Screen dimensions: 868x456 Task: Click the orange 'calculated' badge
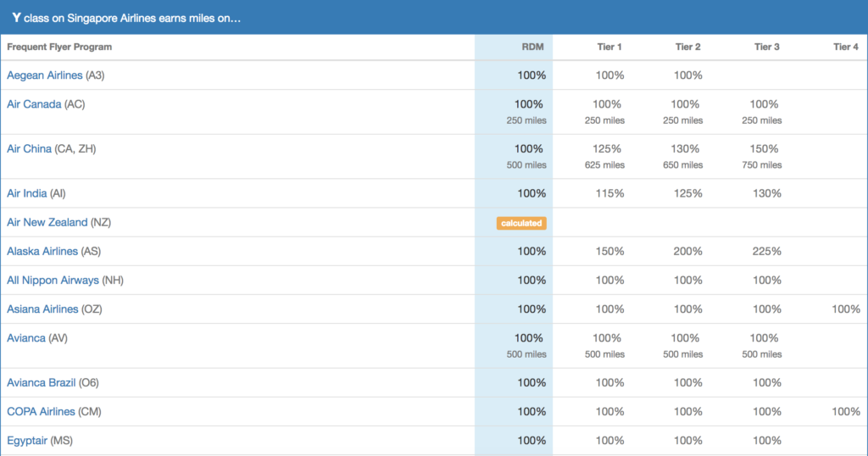tap(521, 223)
